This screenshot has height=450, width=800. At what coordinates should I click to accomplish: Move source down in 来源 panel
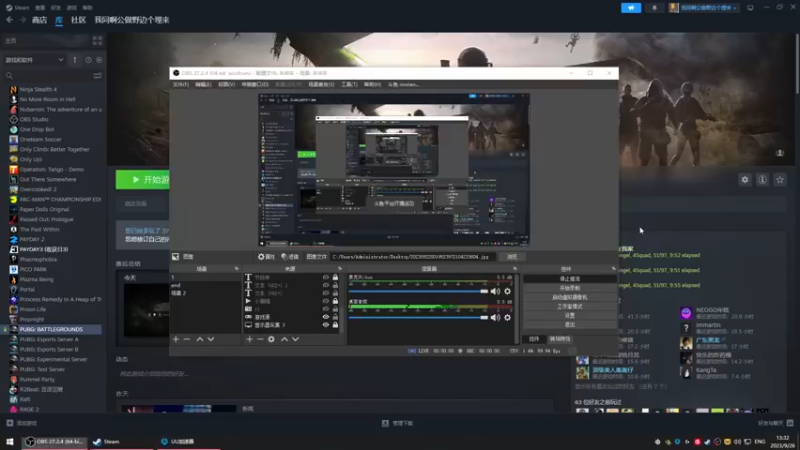tap(295, 339)
